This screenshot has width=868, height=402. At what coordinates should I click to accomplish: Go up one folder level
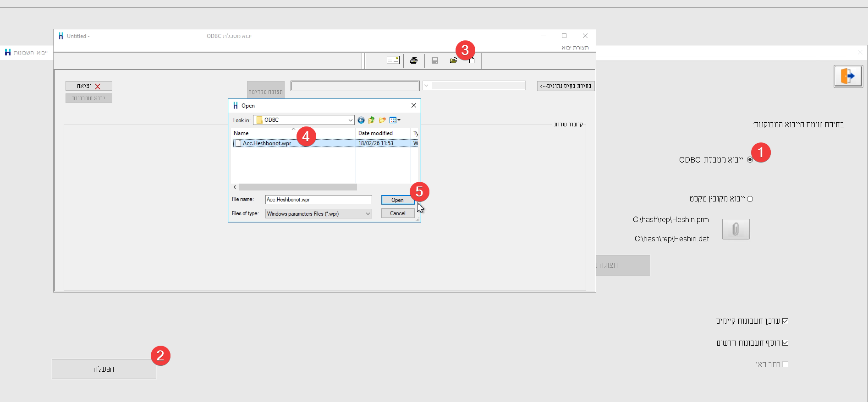click(x=372, y=120)
